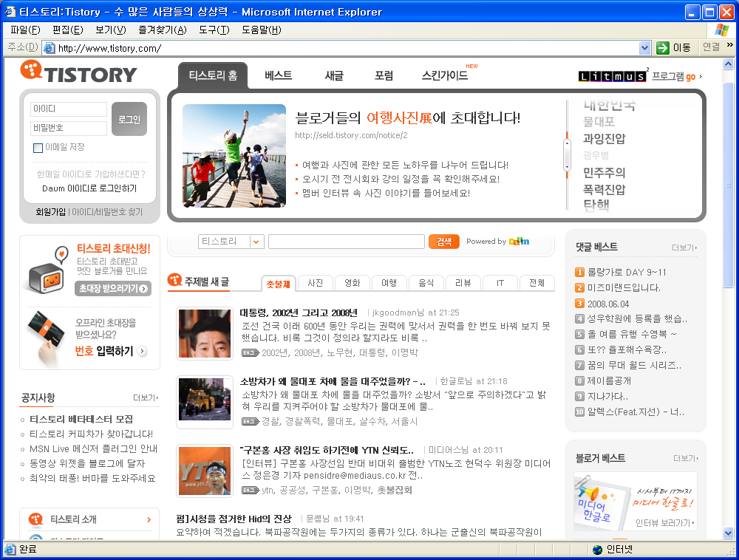Screen dimensions: 739x560
Task: Select the 사진 topic tab
Action: pos(315,283)
